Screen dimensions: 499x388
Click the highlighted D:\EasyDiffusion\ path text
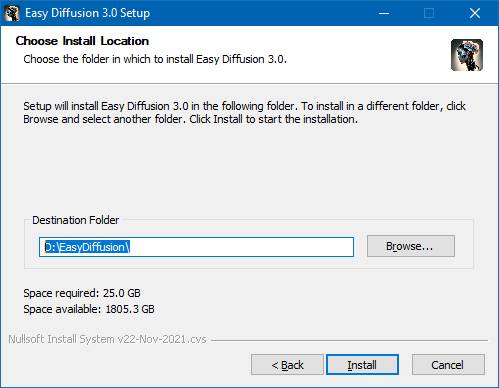coord(87,247)
